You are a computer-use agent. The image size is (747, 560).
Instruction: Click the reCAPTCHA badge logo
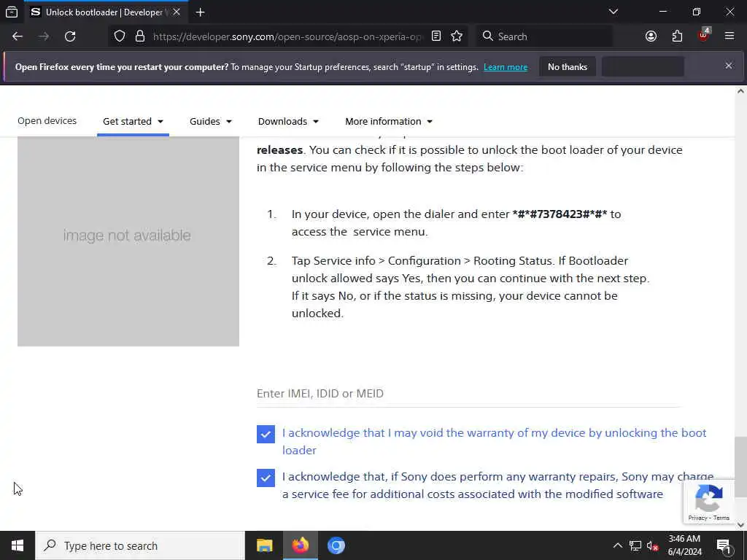click(x=708, y=497)
